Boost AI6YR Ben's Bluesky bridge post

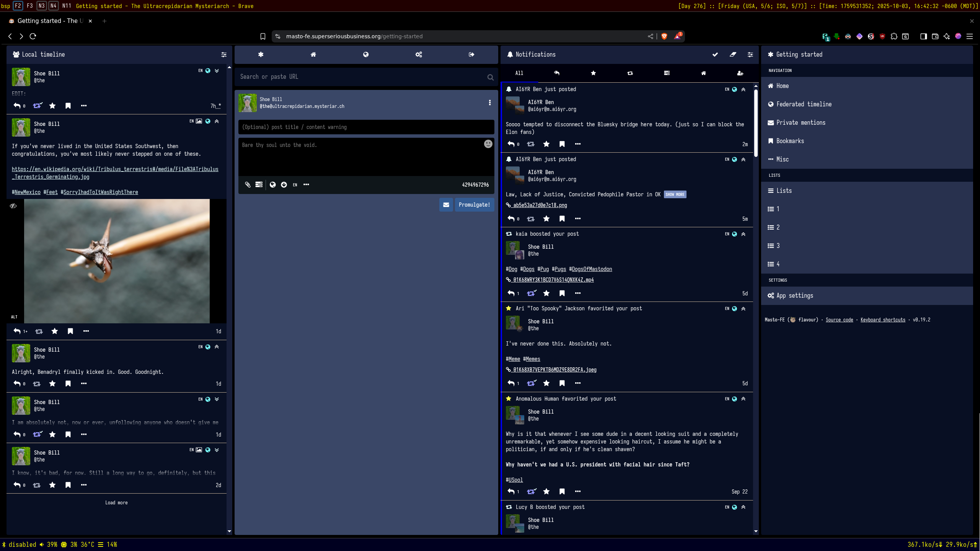point(531,144)
